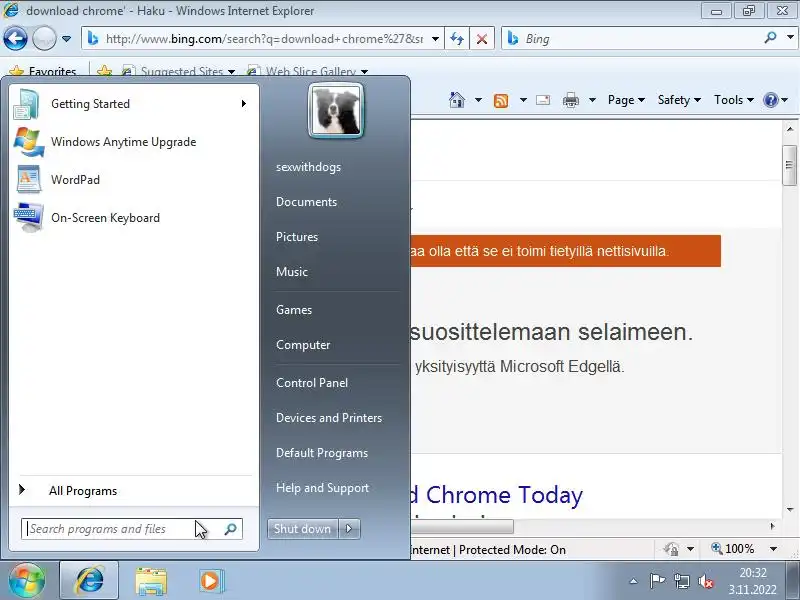Go back with IE back arrow
This screenshot has height=600, width=800.
pos(15,38)
